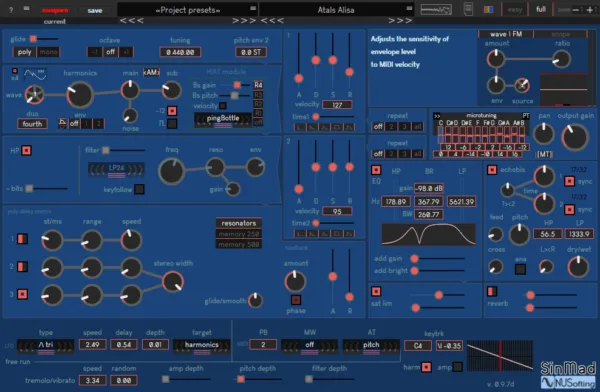
Task: Open the LFO type tri selector
Action: tap(46, 346)
